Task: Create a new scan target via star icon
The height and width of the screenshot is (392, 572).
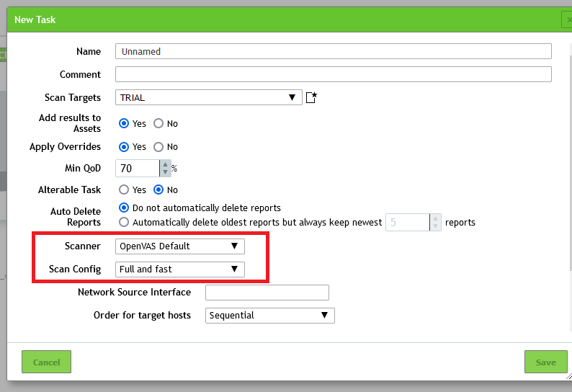Action: [x=311, y=97]
